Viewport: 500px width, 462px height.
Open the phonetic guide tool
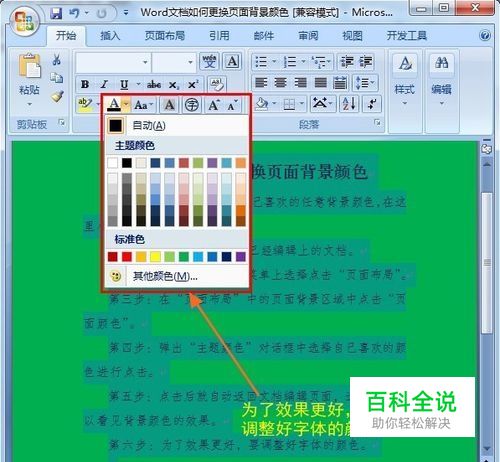(x=209, y=61)
